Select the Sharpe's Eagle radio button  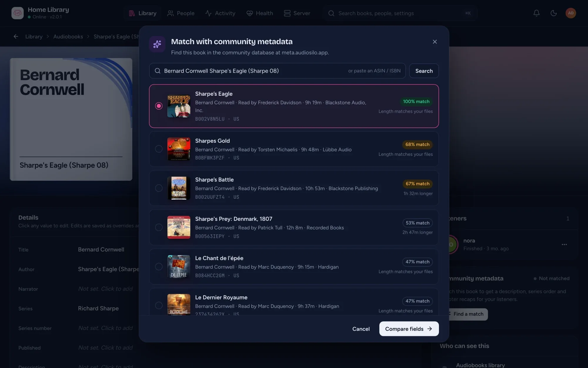(x=159, y=106)
